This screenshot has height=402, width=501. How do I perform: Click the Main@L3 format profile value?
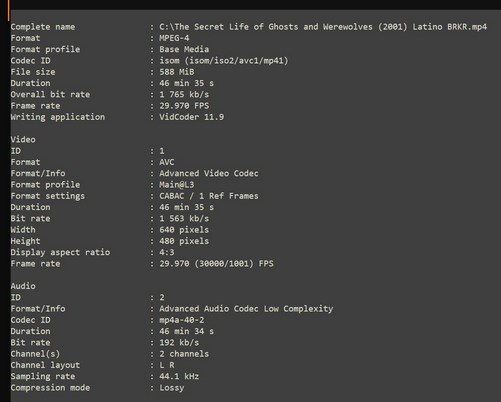tap(177, 185)
